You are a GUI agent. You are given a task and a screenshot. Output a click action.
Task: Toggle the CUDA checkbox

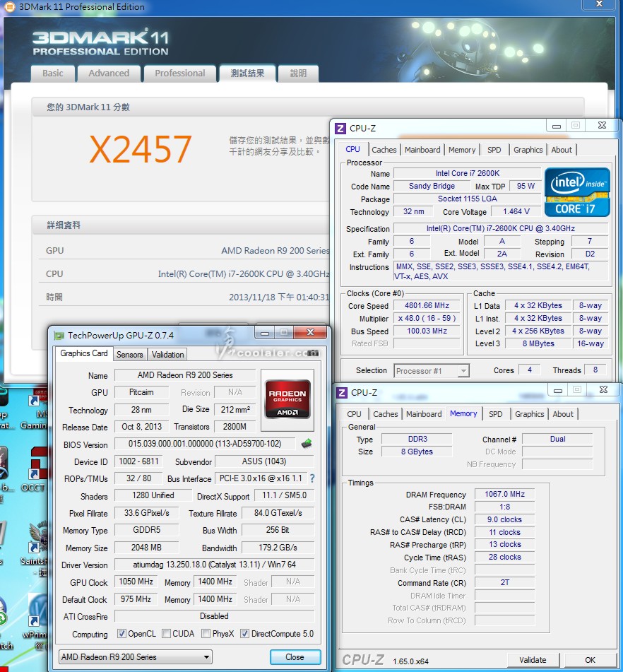[166, 633]
